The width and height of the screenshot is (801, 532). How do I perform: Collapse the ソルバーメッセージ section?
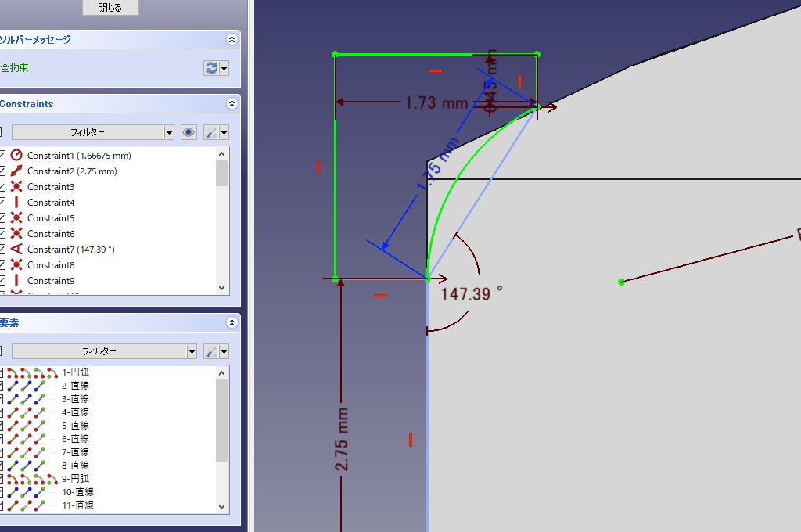[232, 39]
